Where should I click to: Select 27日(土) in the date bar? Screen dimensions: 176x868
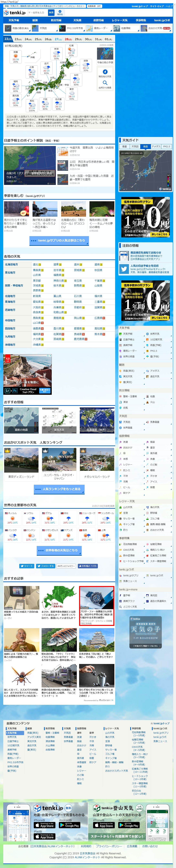[x=58, y=39]
